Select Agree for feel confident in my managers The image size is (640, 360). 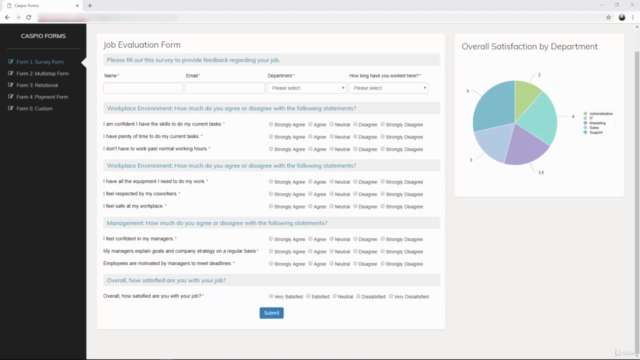pyautogui.click(x=310, y=239)
